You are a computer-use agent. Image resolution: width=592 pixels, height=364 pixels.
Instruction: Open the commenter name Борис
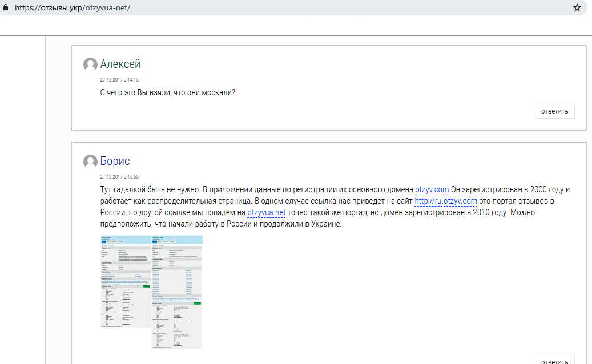115,161
